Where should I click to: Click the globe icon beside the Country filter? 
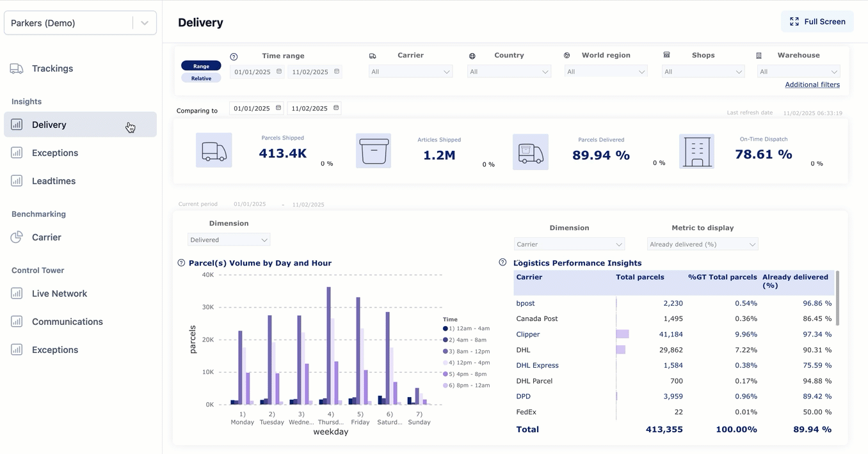point(472,56)
